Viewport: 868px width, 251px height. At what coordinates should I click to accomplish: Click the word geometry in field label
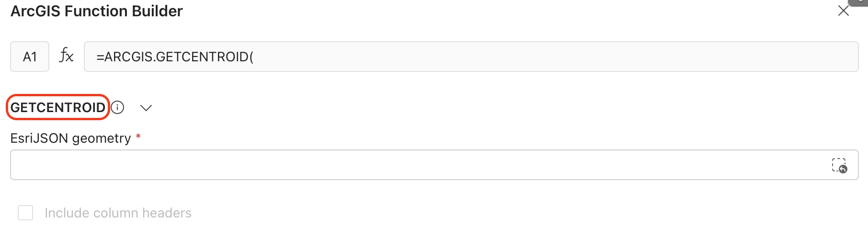click(101, 139)
